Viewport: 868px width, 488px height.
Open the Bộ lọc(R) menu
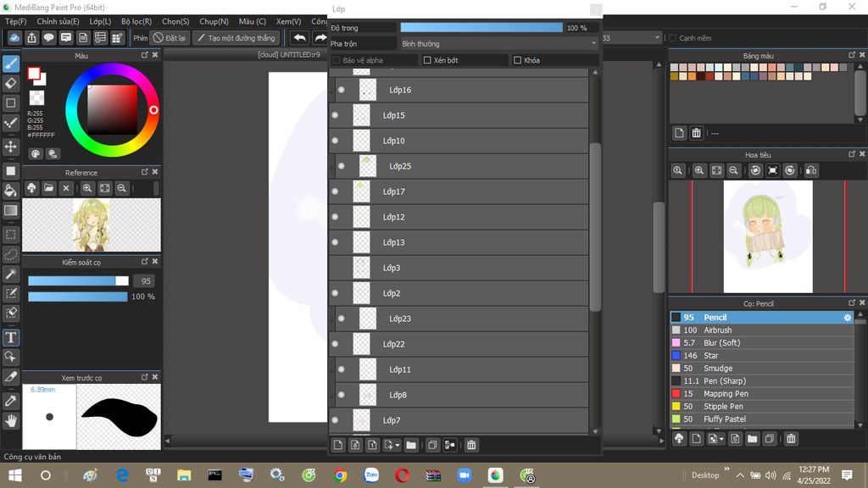click(x=136, y=21)
